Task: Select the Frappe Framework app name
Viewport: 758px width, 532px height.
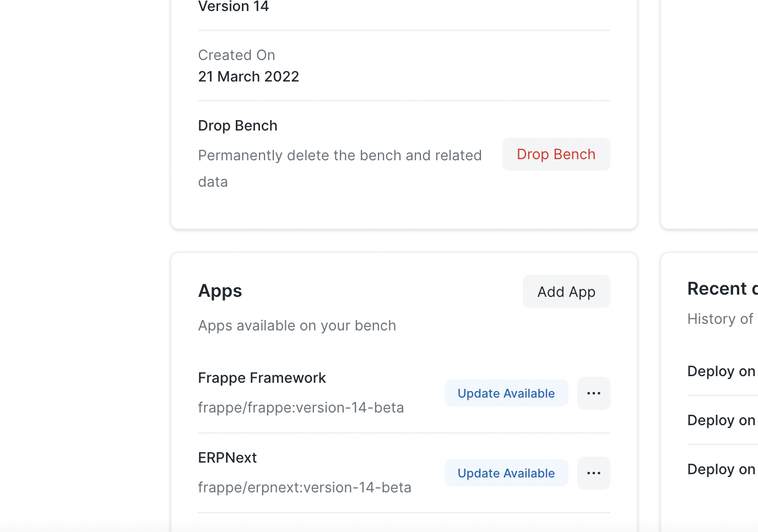Action: [262, 378]
